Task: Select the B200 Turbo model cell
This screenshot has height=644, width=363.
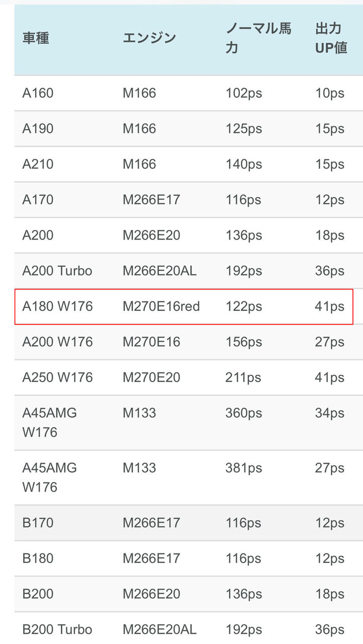Action: coord(57,629)
